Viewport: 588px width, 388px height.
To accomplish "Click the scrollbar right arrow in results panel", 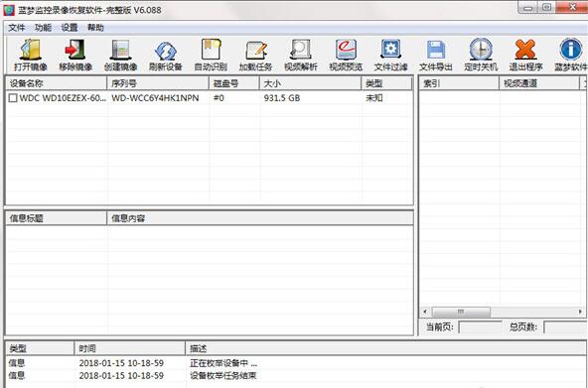I will point(580,312).
